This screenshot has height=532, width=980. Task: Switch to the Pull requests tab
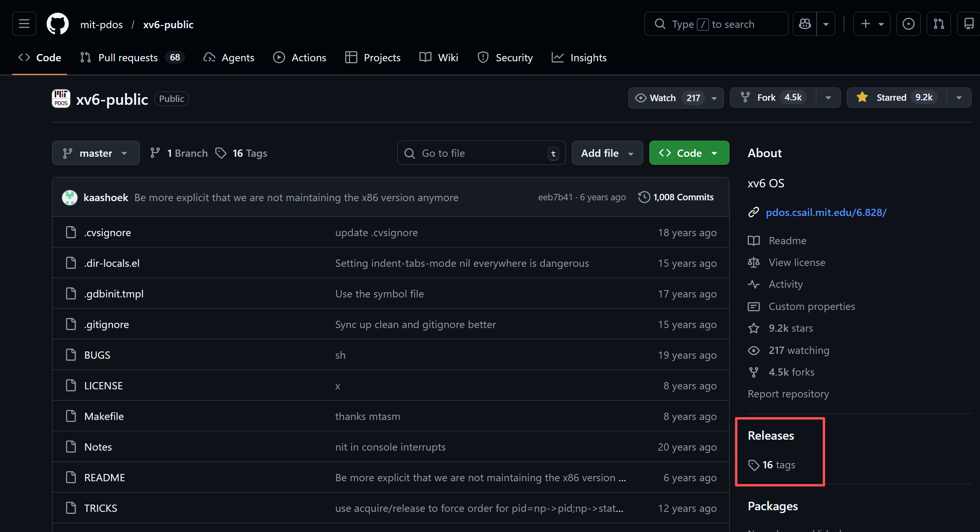(x=128, y=58)
